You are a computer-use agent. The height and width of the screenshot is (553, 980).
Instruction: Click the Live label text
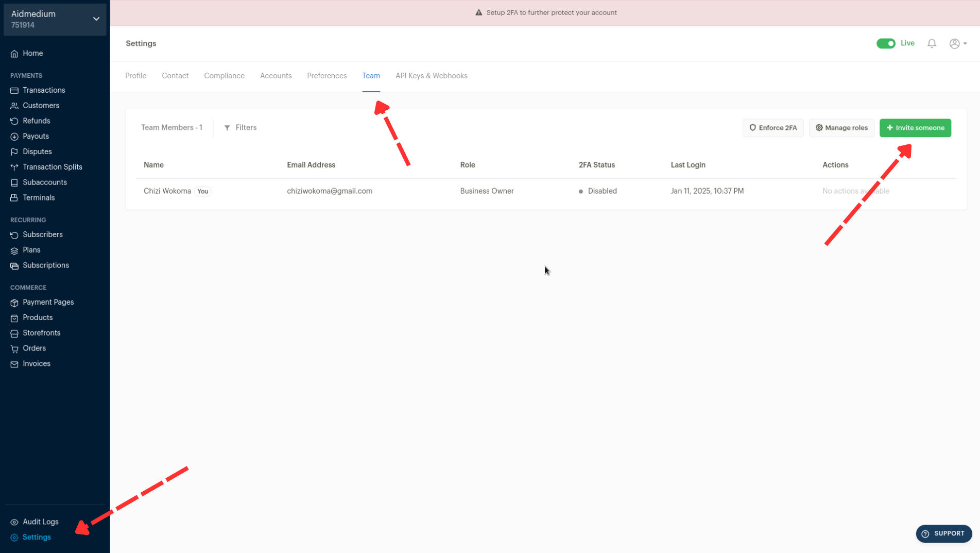point(907,43)
